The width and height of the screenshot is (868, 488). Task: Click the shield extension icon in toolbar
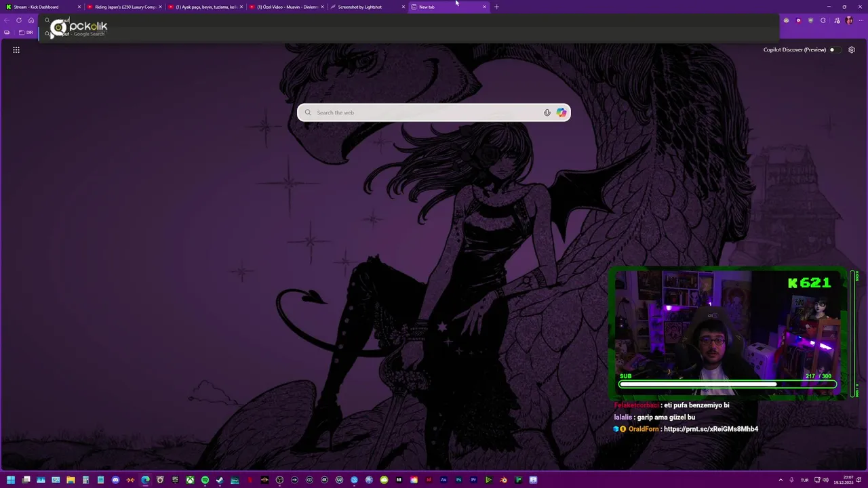pyautogui.click(x=810, y=20)
